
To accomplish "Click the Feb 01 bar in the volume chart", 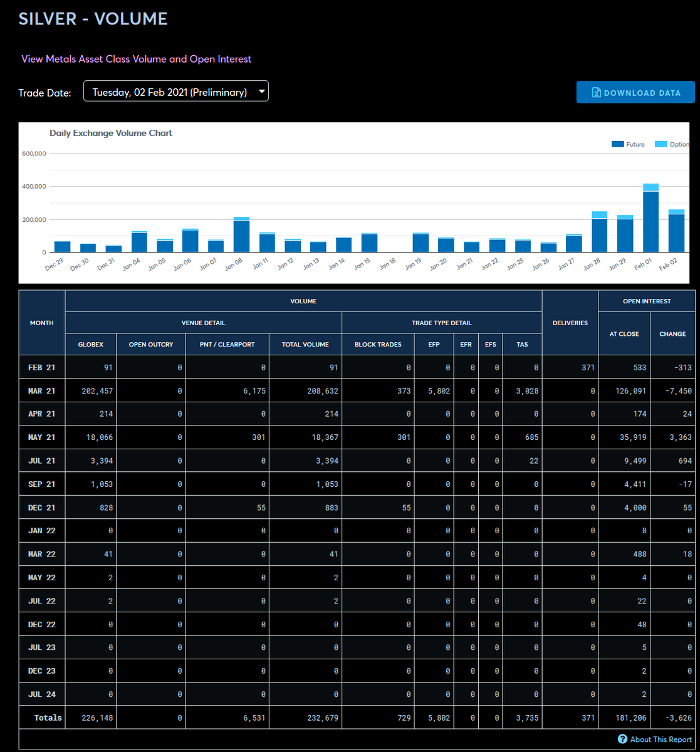I will (650, 218).
